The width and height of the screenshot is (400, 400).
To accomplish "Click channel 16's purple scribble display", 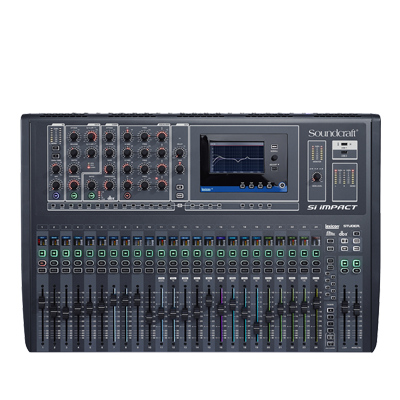I will [221, 241].
